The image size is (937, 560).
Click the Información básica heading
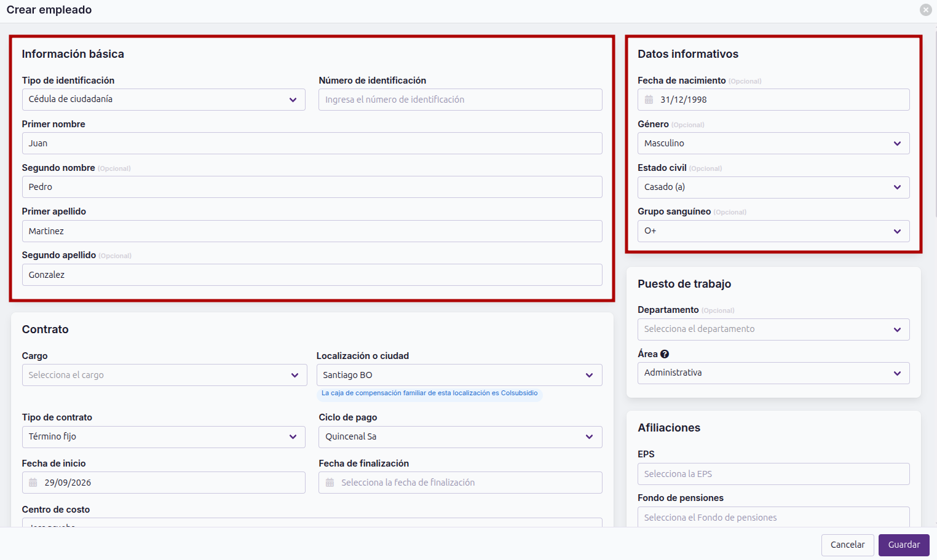[x=73, y=54]
